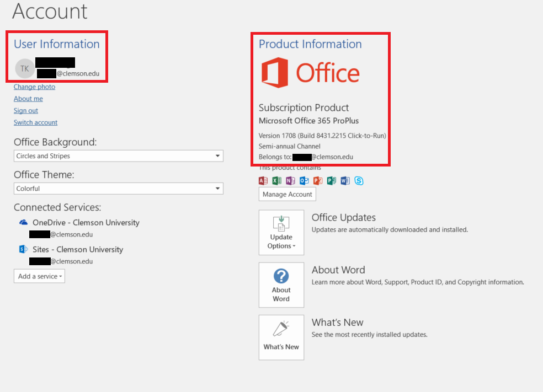Click the Change photo link
The height and width of the screenshot is (392, 543).
(x=34, y=87)
